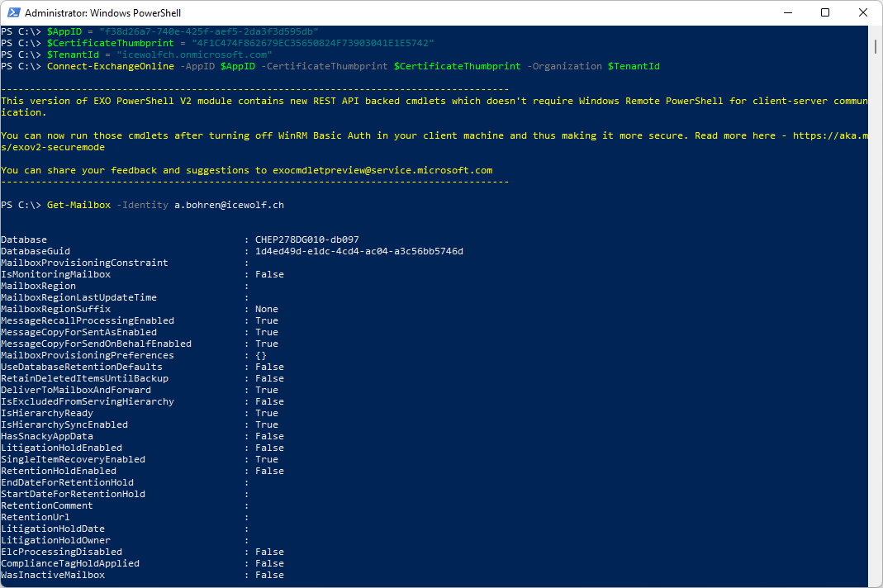This screenshot has height=588, width=883.
Task: Click the -CertificateThumbprint parameter text
Action: click(325, 66)
